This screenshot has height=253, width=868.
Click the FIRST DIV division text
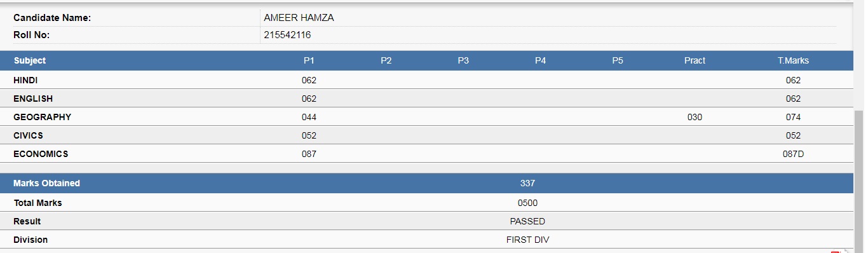527,240
